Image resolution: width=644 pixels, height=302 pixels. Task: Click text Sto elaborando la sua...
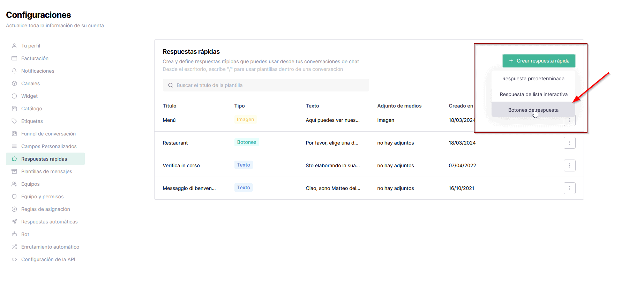pyautogui.click(x=332, y=165)
